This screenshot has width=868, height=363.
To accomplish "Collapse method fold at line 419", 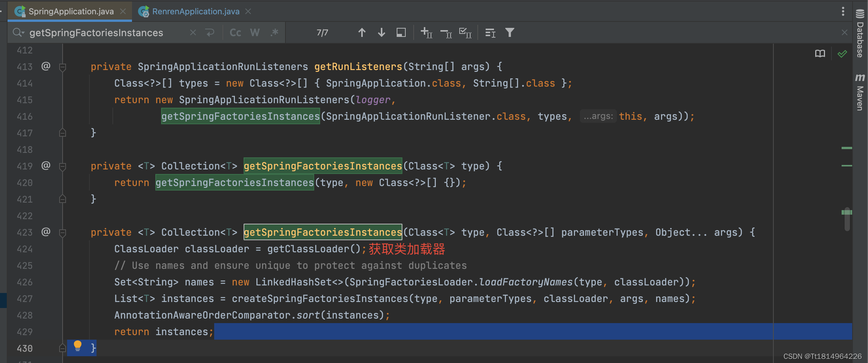I will (x=63, y=166).
